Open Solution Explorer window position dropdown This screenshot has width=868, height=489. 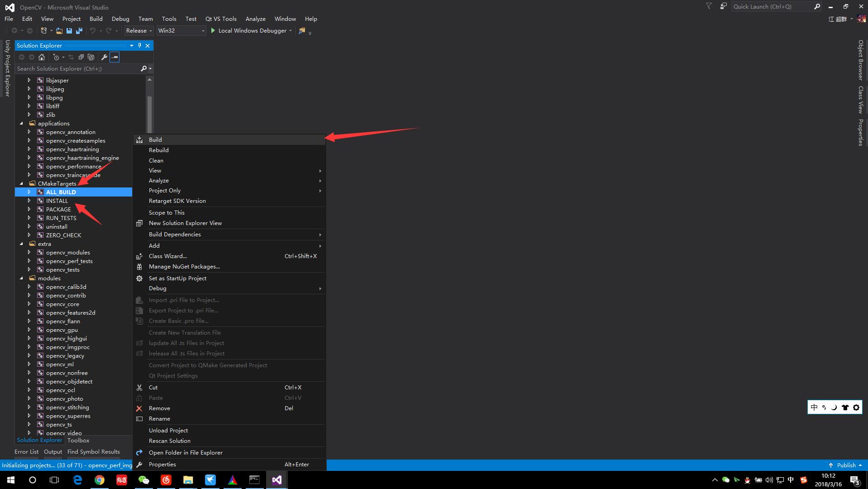(132, 45)
